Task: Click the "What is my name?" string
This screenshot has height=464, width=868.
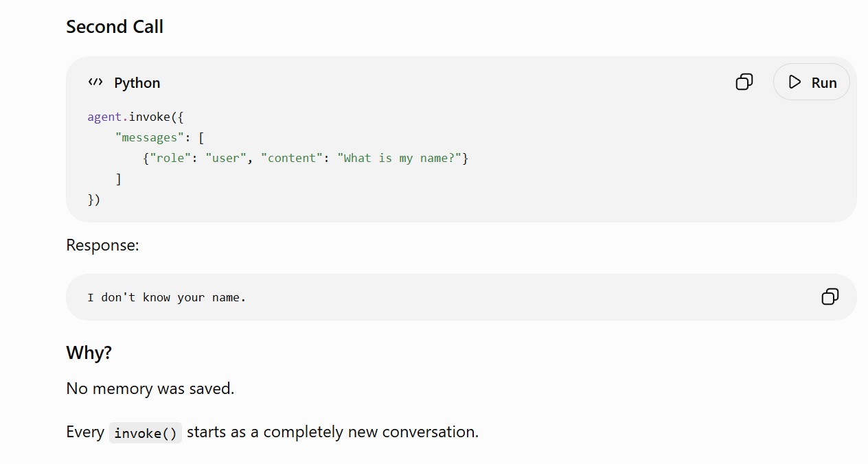Action: click(x=400, y=158)
